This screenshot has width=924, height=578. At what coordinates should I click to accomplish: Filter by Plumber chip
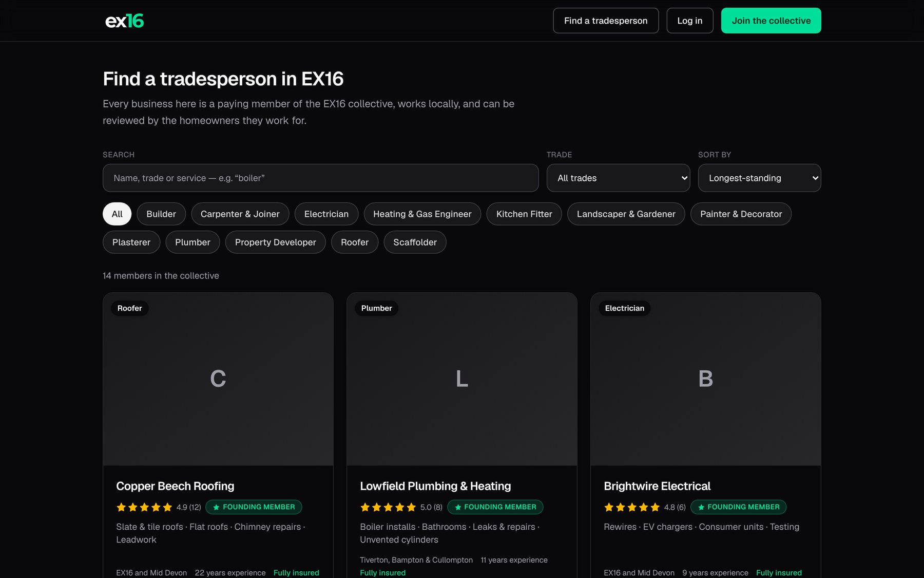click(192, 242)
